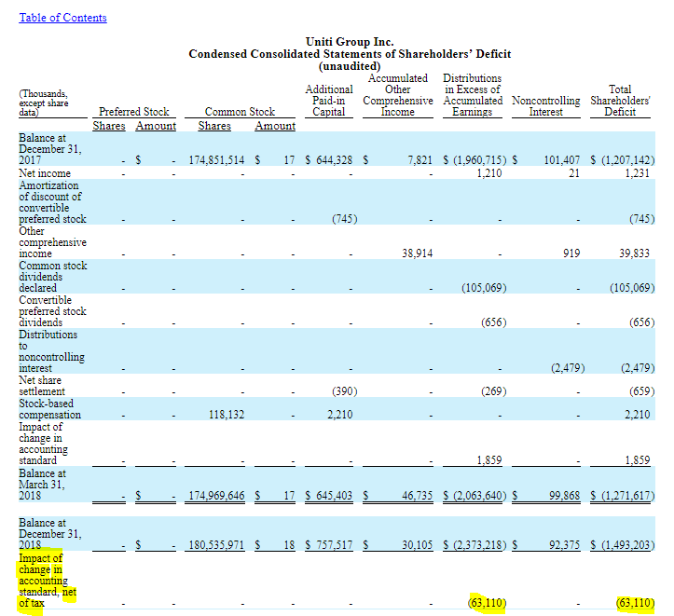The height and width of the screenshot is (616, 674).
Task: Click the value 38,914
Action: (x=418, y=253)
